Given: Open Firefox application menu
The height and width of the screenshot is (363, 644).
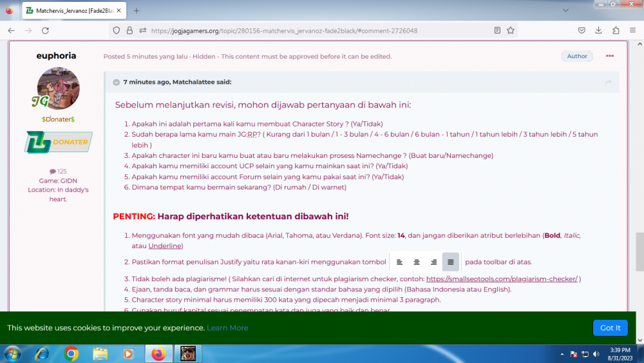Looking at the screenshot, I should click(x=632, y=30).
